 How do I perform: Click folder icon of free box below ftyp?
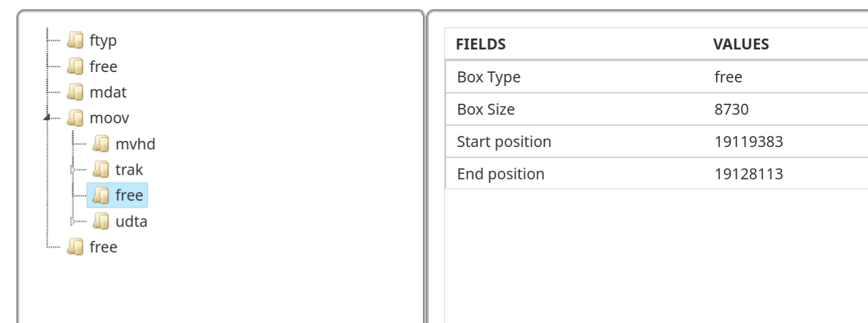(75, 67)
